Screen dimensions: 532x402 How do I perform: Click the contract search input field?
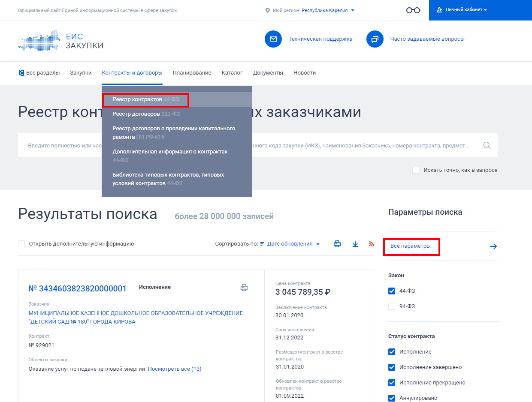(258, 145)
